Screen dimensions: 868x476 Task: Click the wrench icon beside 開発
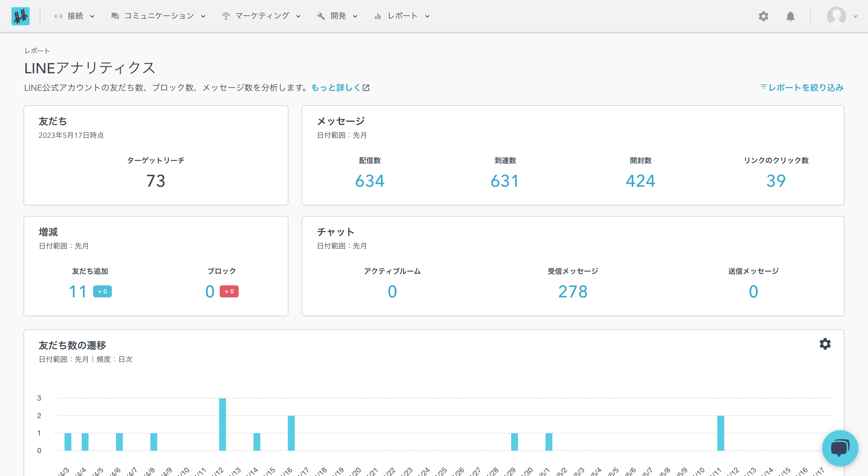tap(321, 16)
